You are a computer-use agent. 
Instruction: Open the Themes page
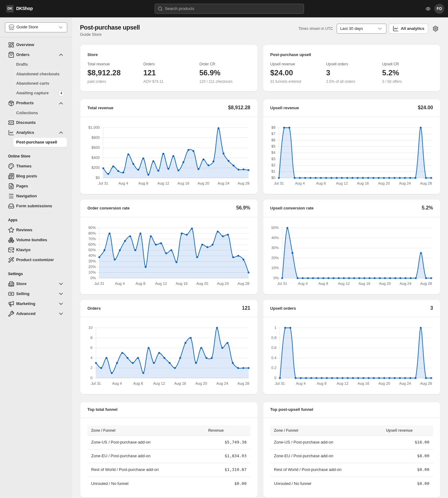click(24, 166)
